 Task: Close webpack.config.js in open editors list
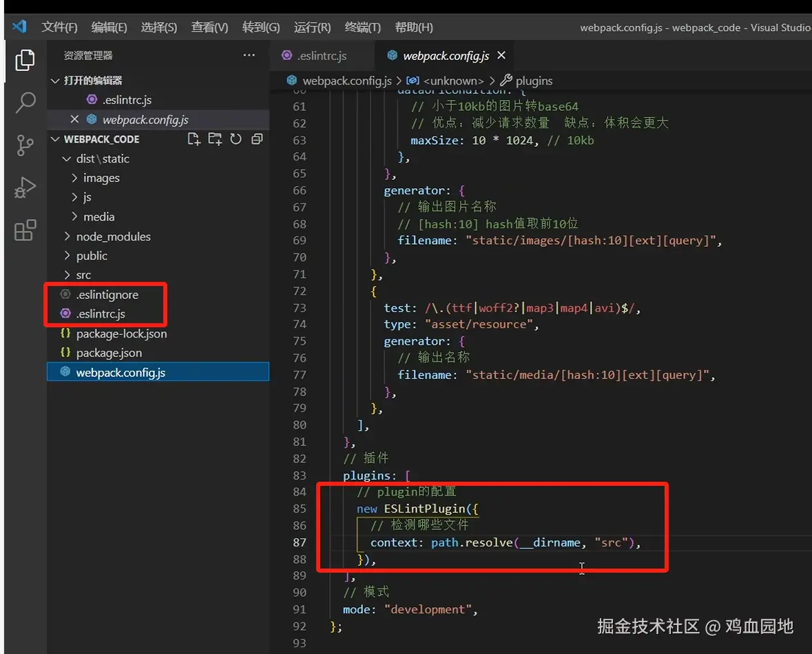tap(74, 119)
